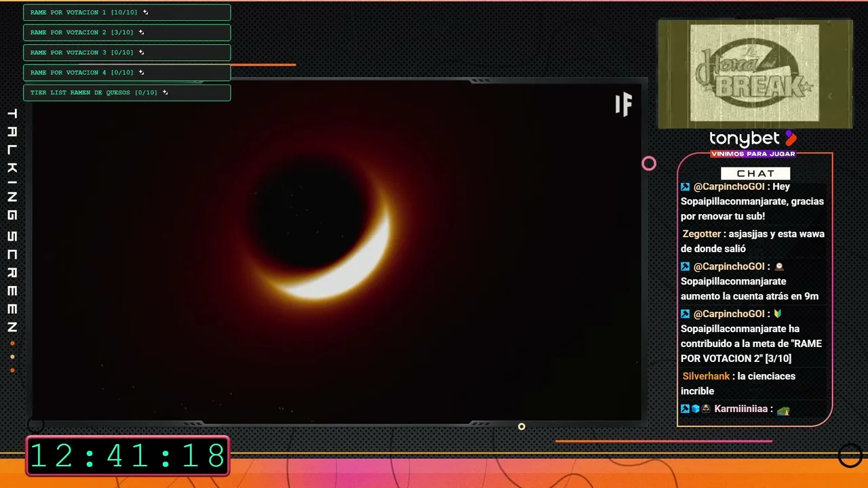
Task: Open the Zegotter username in chat
Action: click(702, 234)
